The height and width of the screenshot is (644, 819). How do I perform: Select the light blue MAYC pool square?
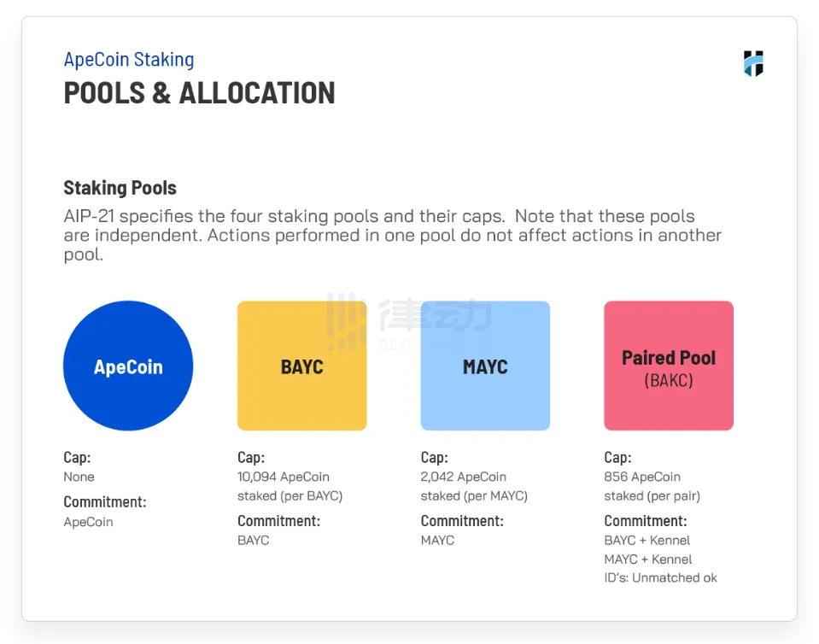[485, 366]
